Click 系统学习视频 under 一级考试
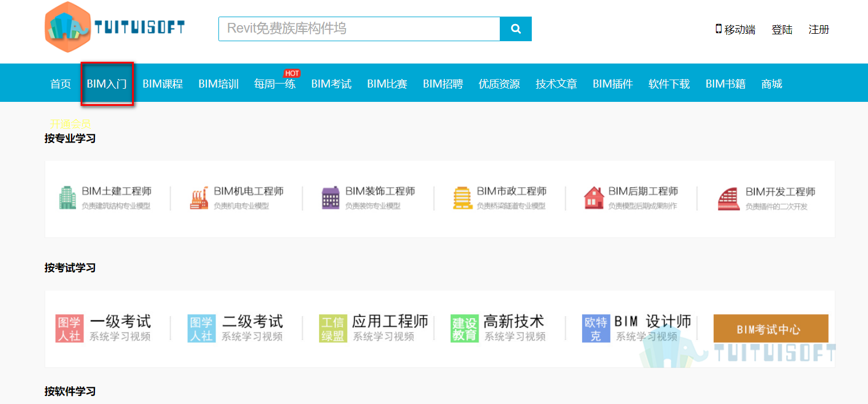 (x=120, y=336)
